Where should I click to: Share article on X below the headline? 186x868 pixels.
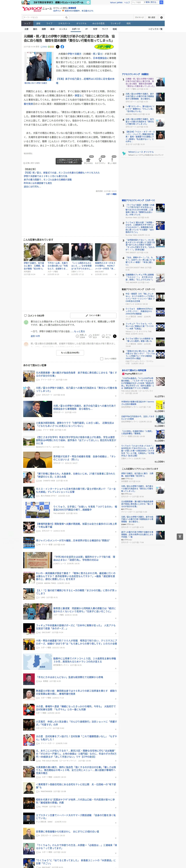[57, 47]
